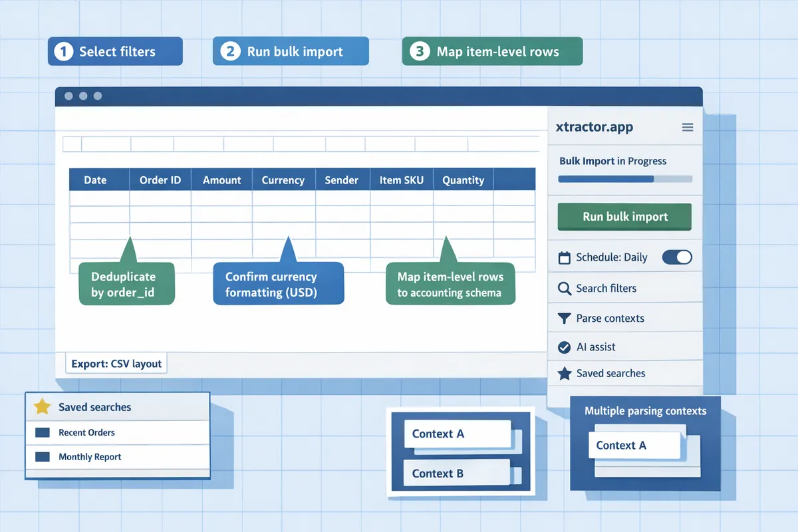
Task: Click the Deduplicate by order_id callout
Action: click(126, 284)
